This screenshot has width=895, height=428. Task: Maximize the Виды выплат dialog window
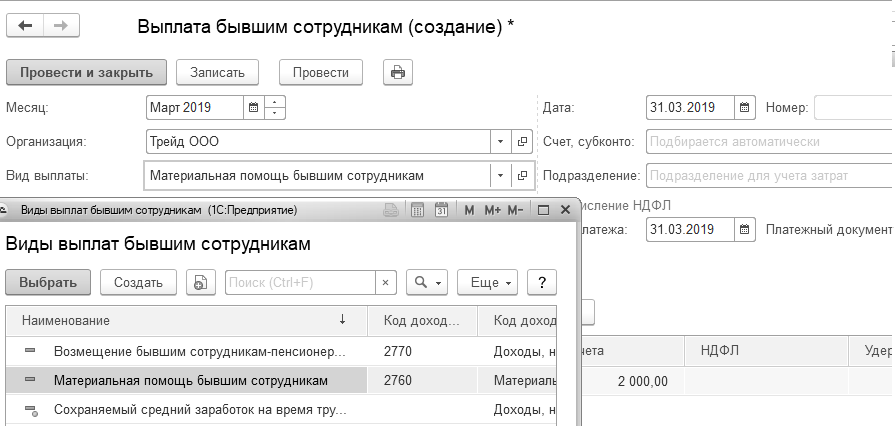tap(543, 210)
